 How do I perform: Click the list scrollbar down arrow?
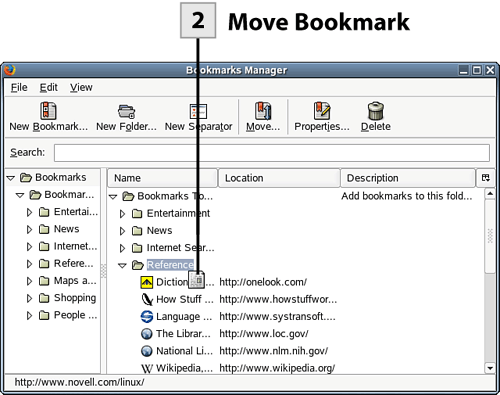coord(490,368)
